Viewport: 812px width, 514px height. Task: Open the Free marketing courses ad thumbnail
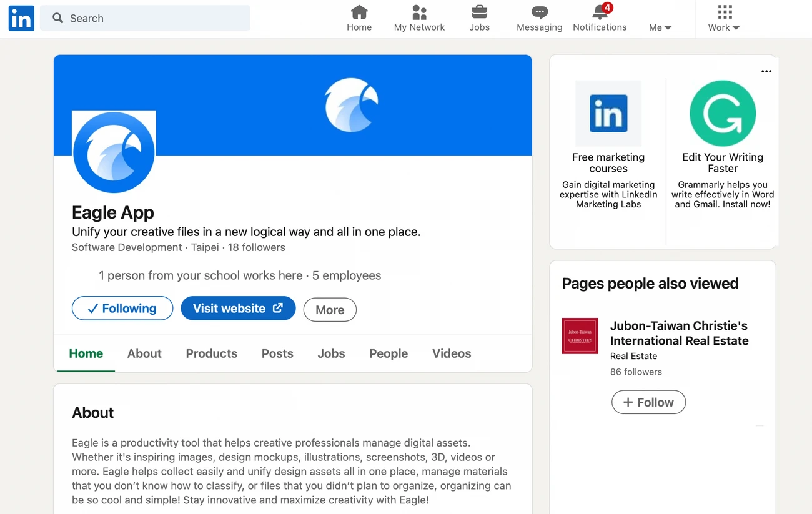point(608,114)
